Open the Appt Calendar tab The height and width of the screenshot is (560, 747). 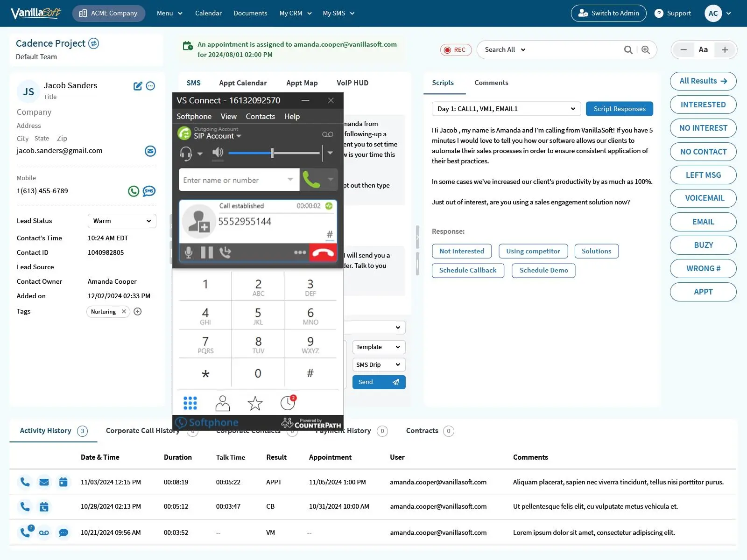coord(243,83)
